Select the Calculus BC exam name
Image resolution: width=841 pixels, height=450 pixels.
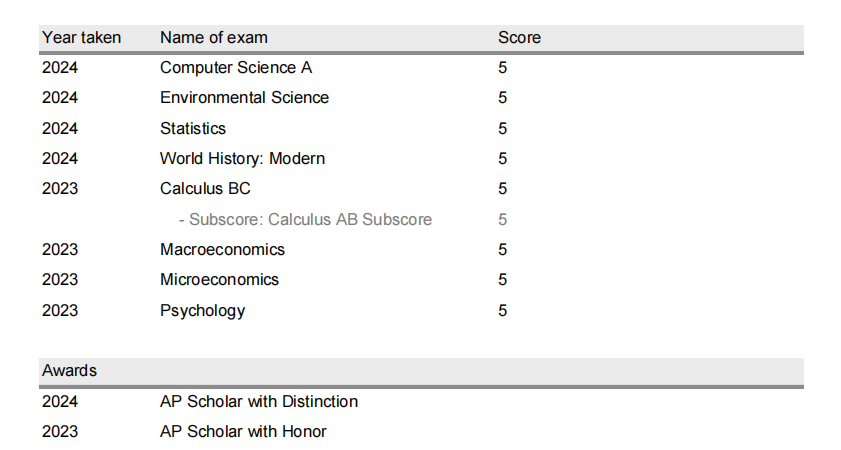[x=205, y=188]
